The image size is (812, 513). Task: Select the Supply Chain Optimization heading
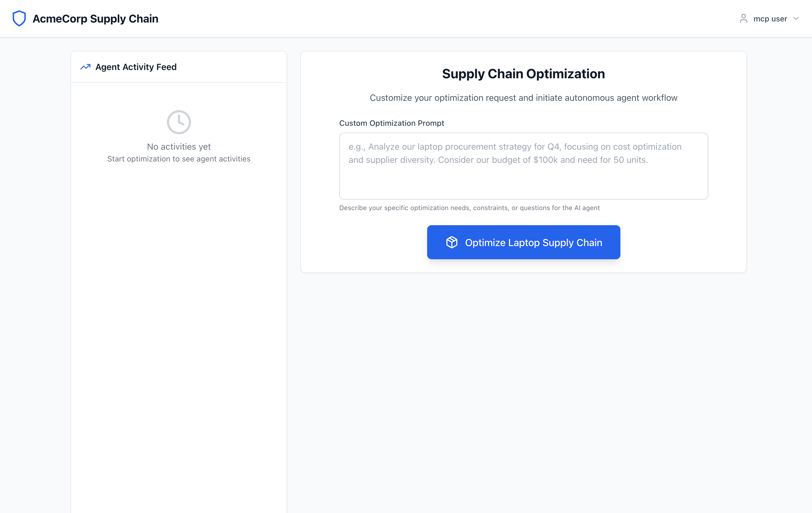[x=523, y=74]
